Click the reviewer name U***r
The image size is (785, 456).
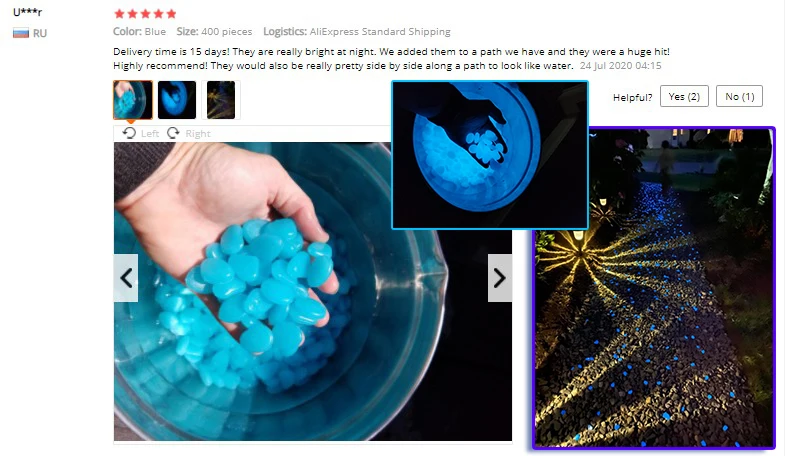click(28, 12)
